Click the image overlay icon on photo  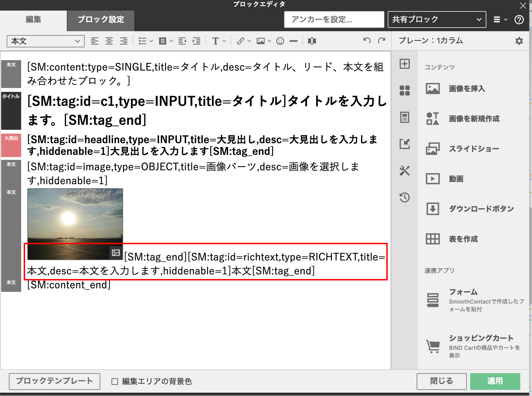116,253
